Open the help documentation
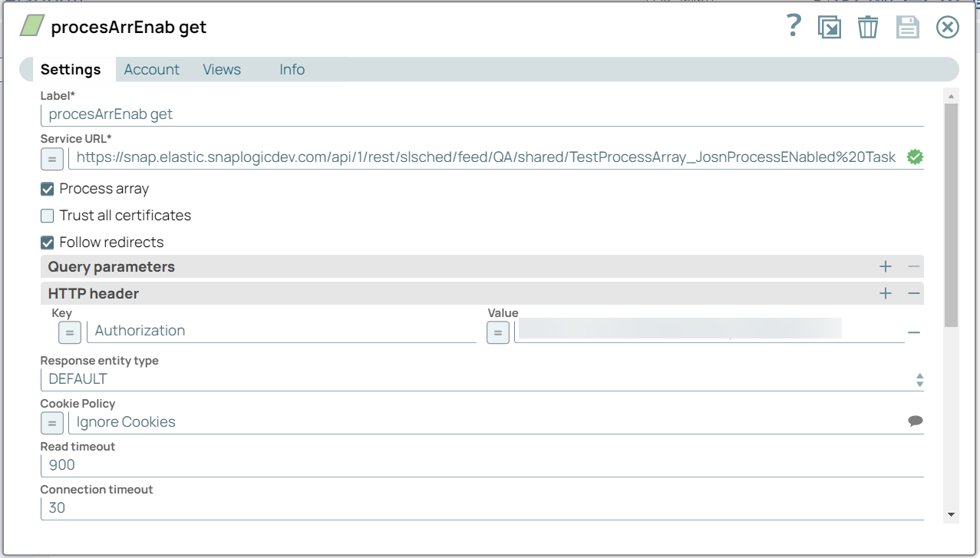Screen dimensions: 980x558 792,26
